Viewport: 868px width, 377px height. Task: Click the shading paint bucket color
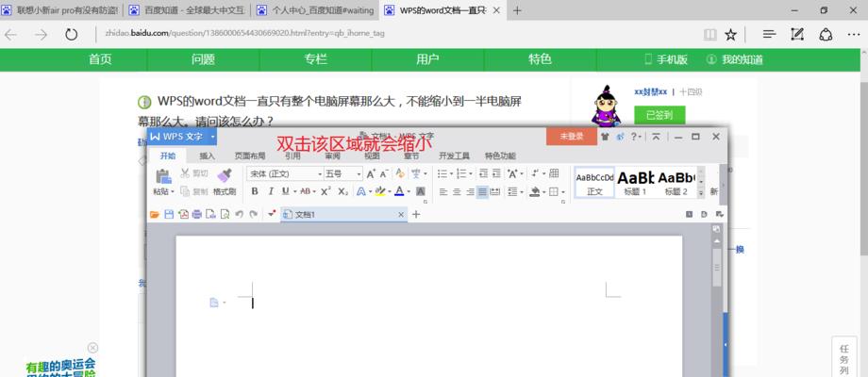pyautogui.click(x=537, y=192)
